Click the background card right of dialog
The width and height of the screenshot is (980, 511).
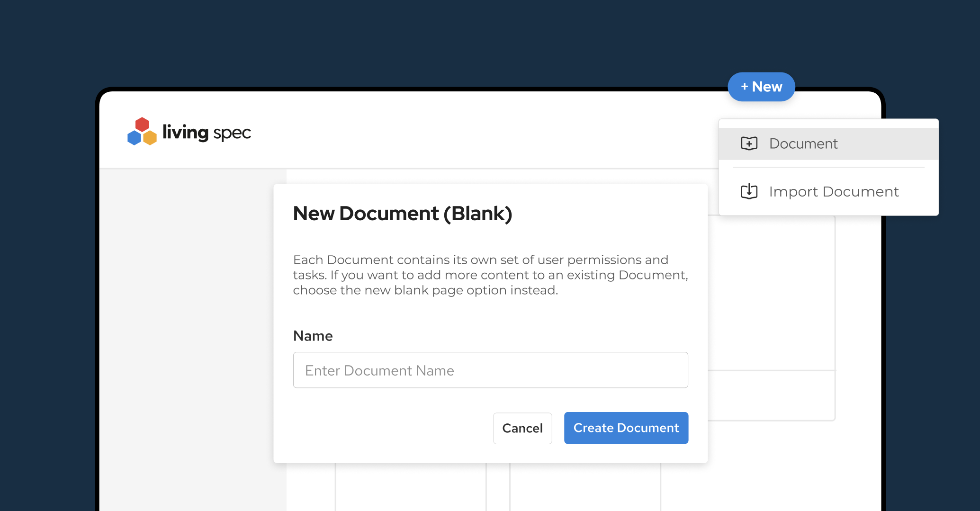[x=771, y=294]
